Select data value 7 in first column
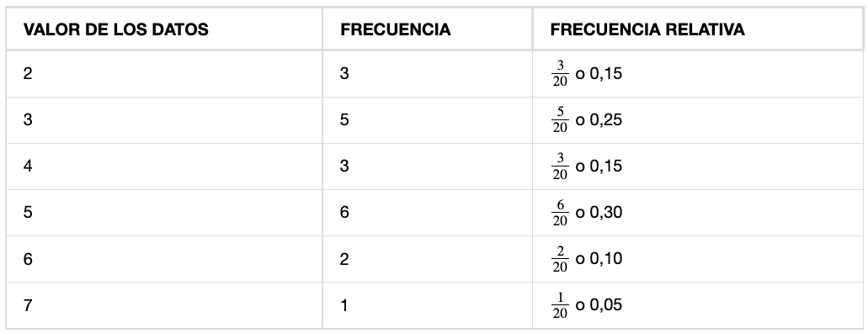This screenshot has height=333, width=868. point(164,305)
